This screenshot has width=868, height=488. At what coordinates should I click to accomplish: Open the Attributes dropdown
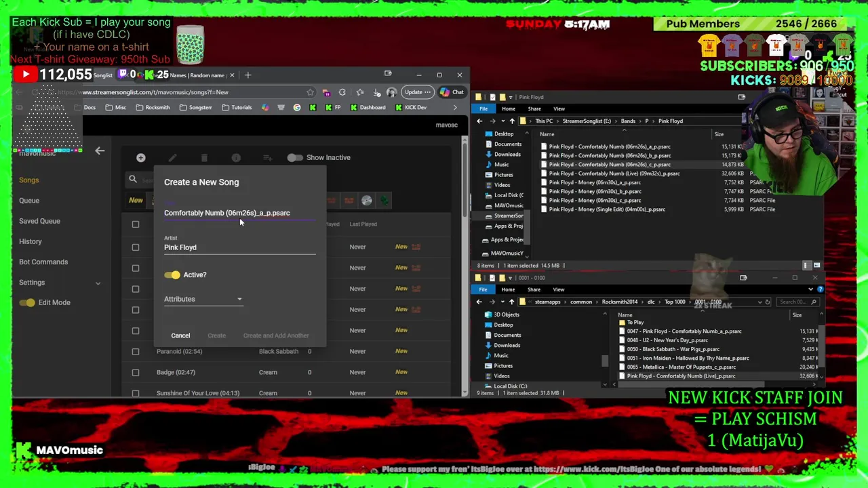click(x=203, y=299)
